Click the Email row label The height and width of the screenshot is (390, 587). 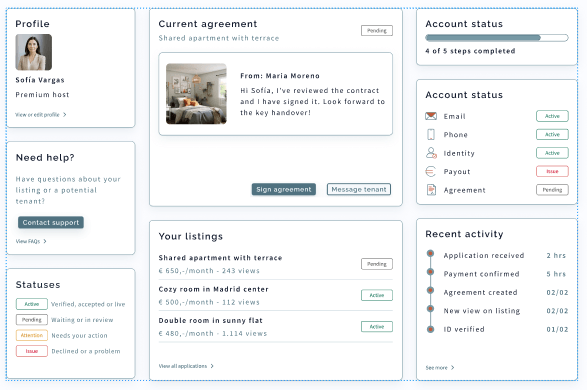[x=454, y=116]
